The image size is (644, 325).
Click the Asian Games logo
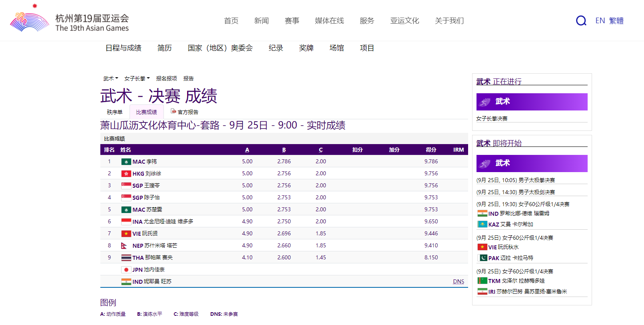(x=30, y=22)
